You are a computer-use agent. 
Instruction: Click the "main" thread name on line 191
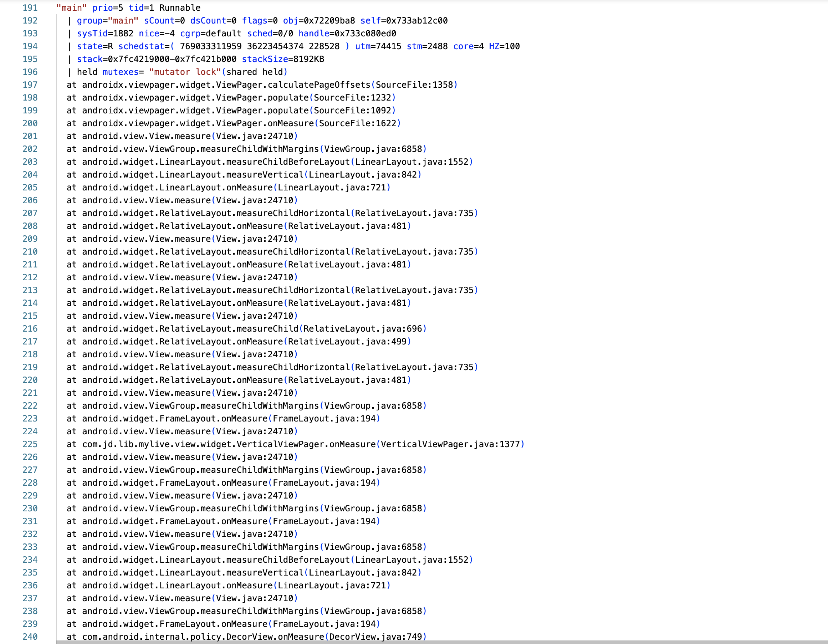pos(71,7)
